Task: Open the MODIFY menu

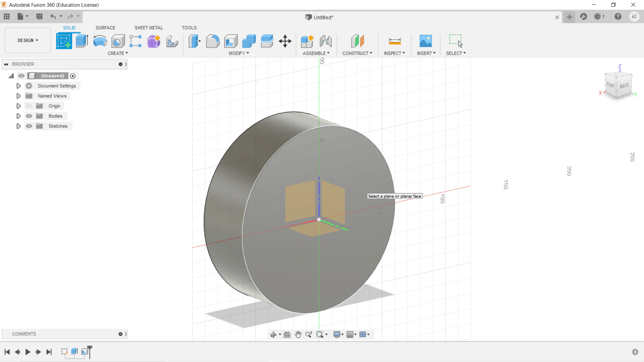Action: point(239,53)
